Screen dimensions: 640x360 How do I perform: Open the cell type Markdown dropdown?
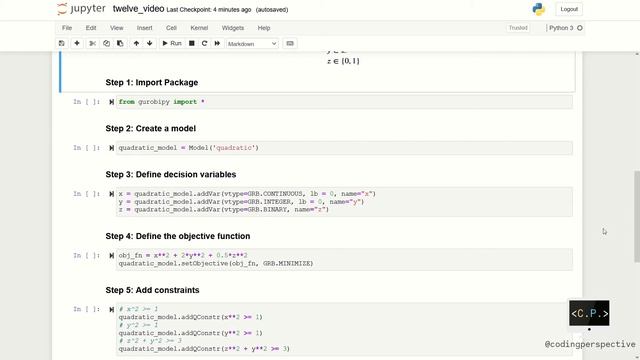click(252, 44)
